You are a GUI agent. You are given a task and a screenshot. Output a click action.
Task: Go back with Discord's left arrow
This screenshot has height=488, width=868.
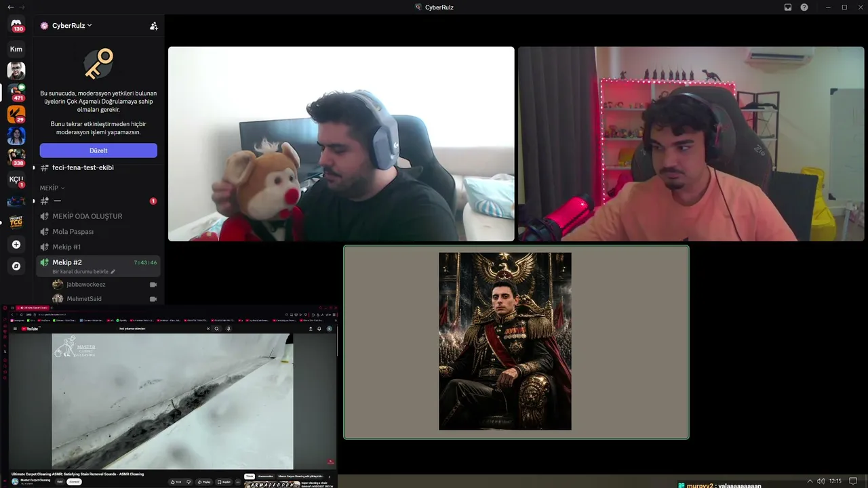[x=10, y=7]
